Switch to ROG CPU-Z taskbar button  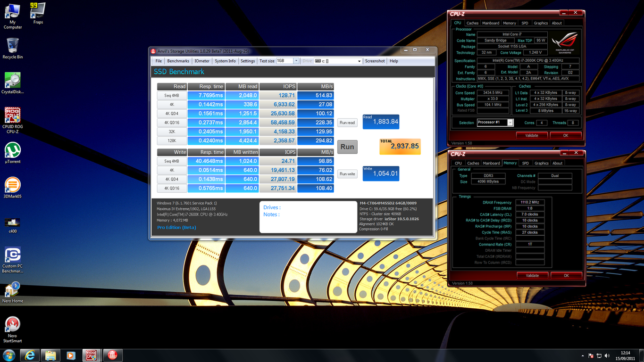pos(92,355)
